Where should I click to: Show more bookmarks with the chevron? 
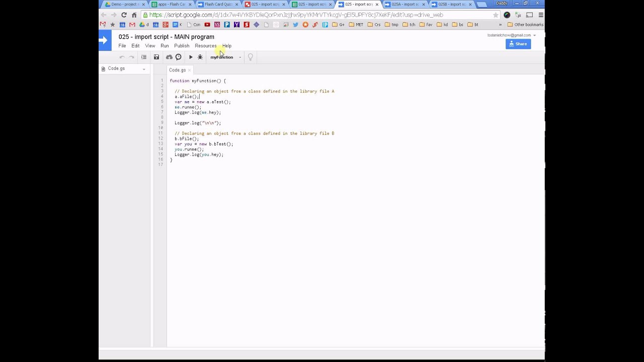tap(500, 25)
